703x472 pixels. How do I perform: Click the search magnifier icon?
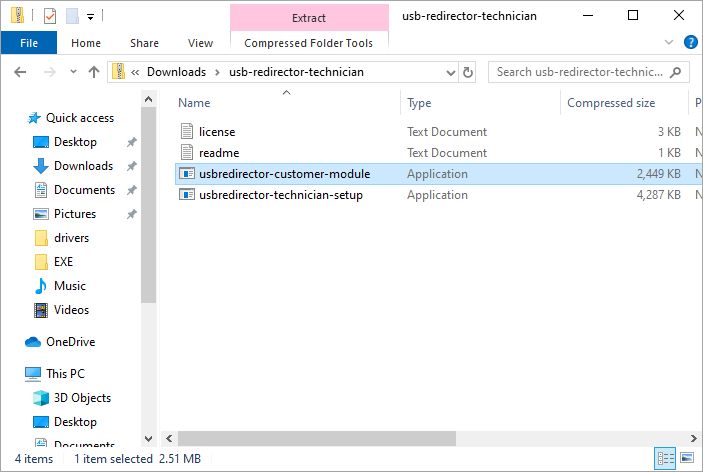click(675, 72)
